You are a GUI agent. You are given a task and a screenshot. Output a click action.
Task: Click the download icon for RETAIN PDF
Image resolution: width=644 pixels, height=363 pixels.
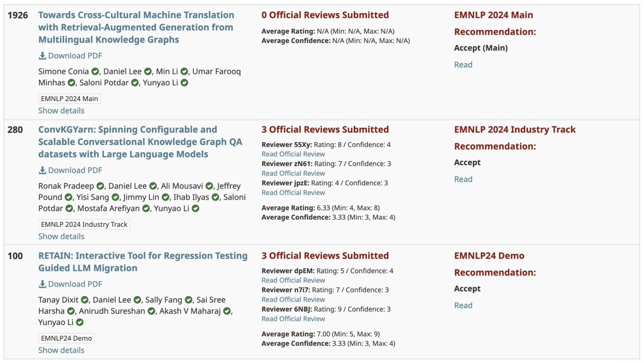(x=42, y=284)
